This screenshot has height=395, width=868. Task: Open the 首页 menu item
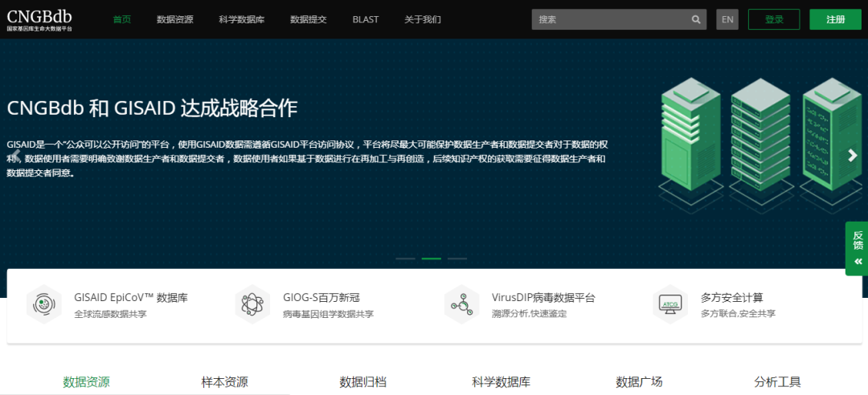pyautogui.click(x=122, y=19)
